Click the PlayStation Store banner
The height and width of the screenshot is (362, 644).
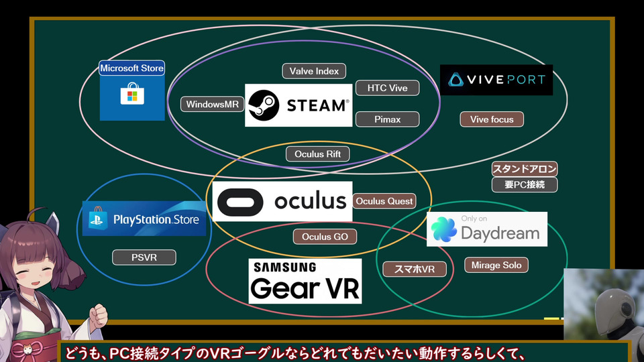click(x=144, y=219)
